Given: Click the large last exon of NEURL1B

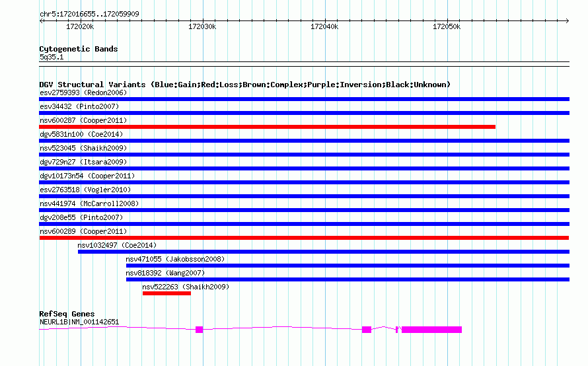Looking at the screenshot, I should click(431, 330).
